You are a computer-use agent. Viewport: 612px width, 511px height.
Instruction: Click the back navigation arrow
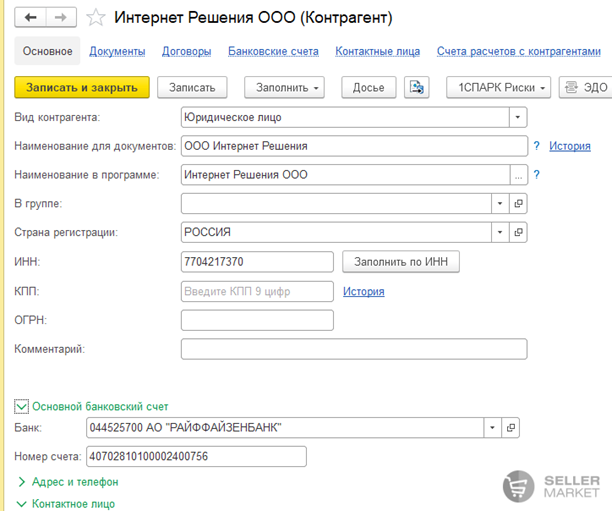32,18
